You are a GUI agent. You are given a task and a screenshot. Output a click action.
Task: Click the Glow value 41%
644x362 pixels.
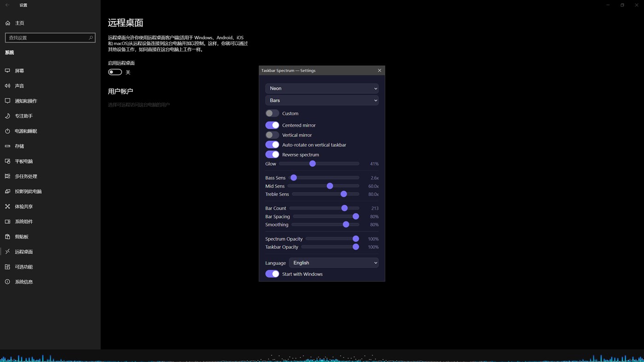(x=374, y=164)
